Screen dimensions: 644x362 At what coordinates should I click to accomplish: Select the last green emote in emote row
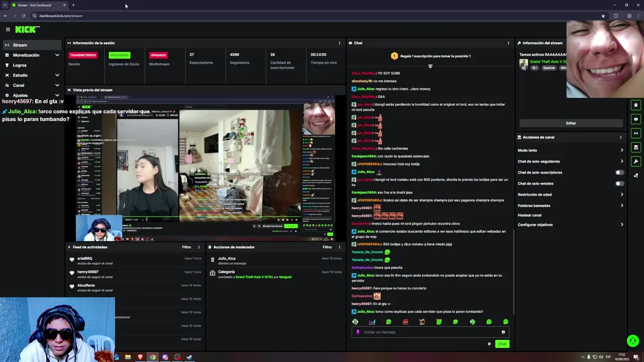pyautogui.click(x=506, y=322)
